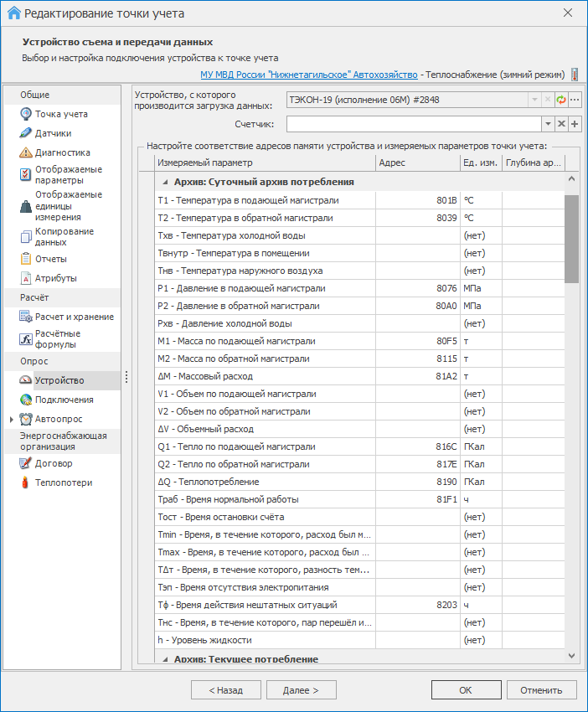588x712 pixels.
Task: Select Датчики in sidebar
Action: click(53, 133)
